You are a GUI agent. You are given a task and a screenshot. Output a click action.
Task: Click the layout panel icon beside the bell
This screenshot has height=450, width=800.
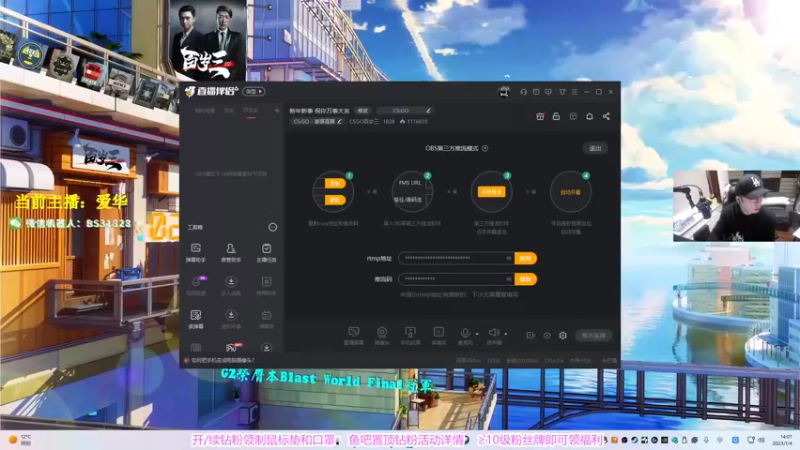[573, 116]
